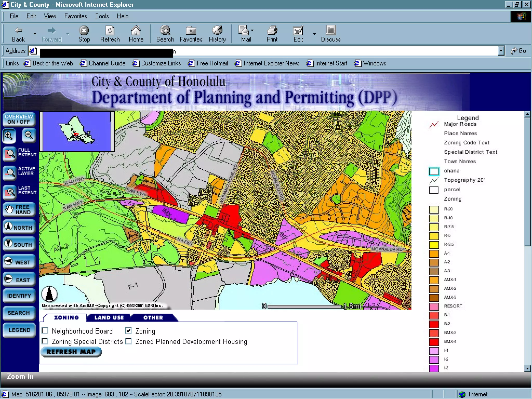Zoom to the active layer
The image size is (532, 399).
pyautogui.click(x=10, y=172)
